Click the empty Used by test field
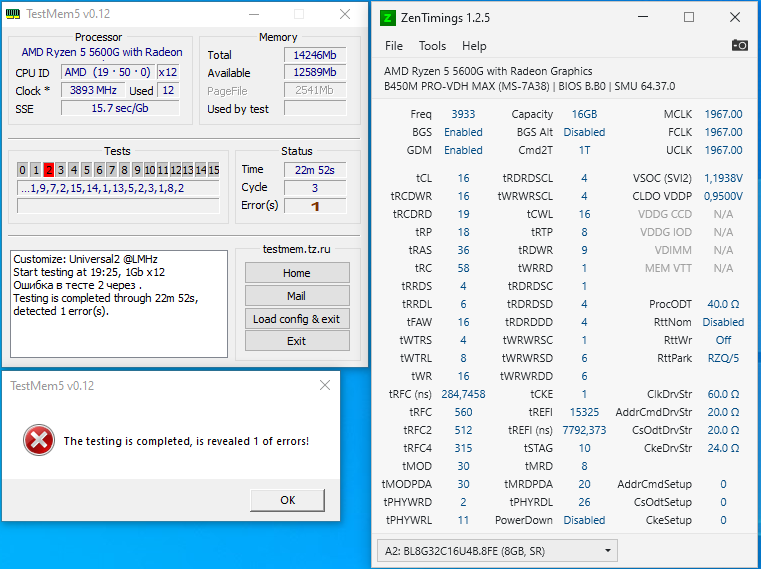The height and width of the screenshot is (569, 761). 315,108
